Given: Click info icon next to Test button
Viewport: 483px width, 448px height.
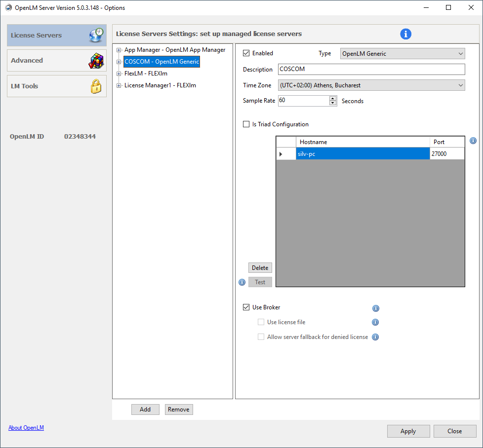Looking at the screenshot, I should click(x=242, y=282).
